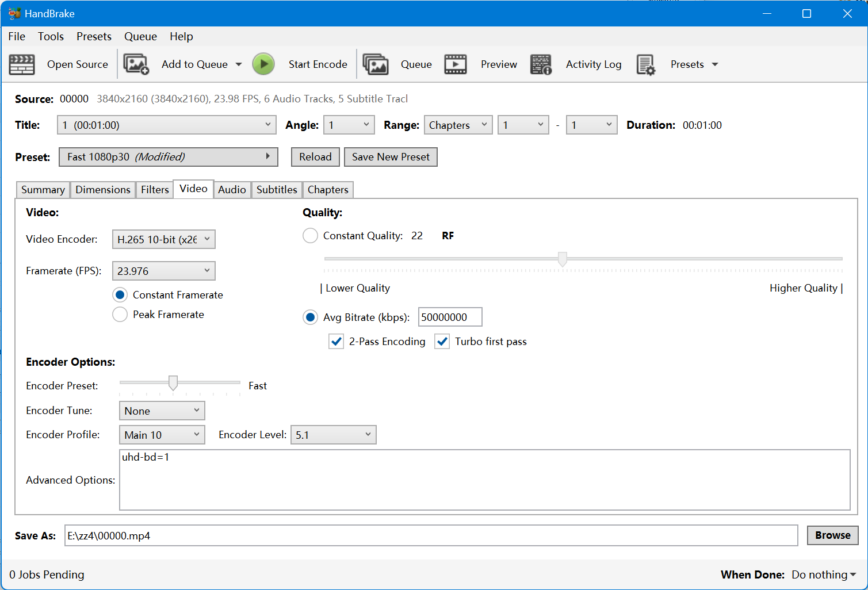Open the When Done dropdown

coord(824,574)
